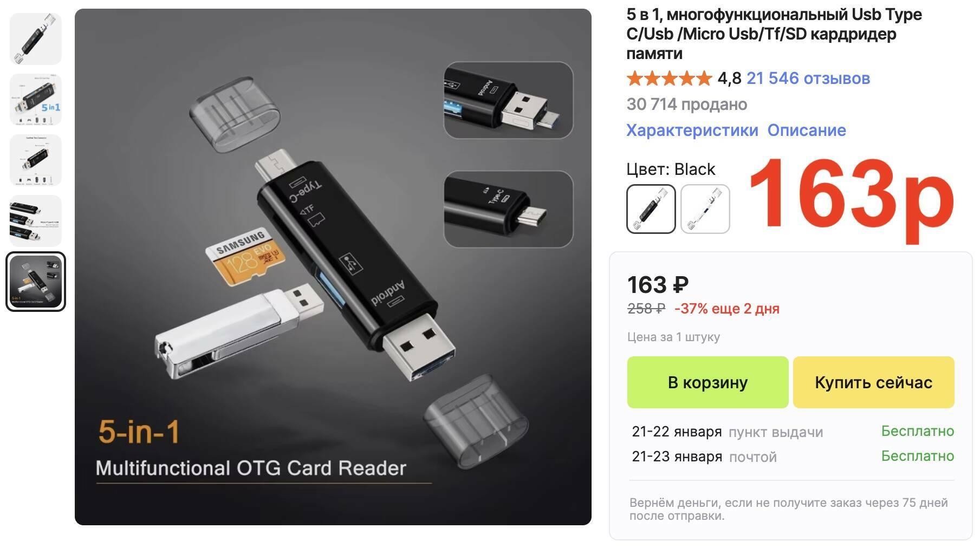Open the 21 546 отзывов reviews link

tap(808, 78)
